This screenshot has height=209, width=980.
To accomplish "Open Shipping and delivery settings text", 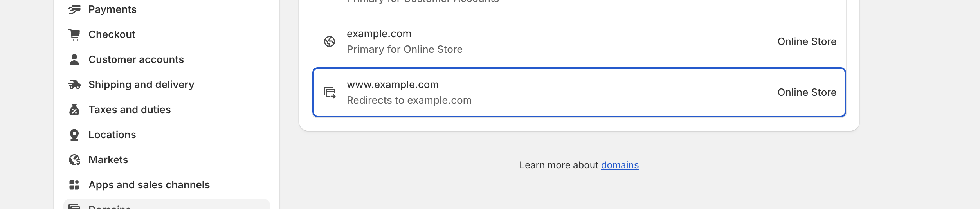I will tap(141, 85).
